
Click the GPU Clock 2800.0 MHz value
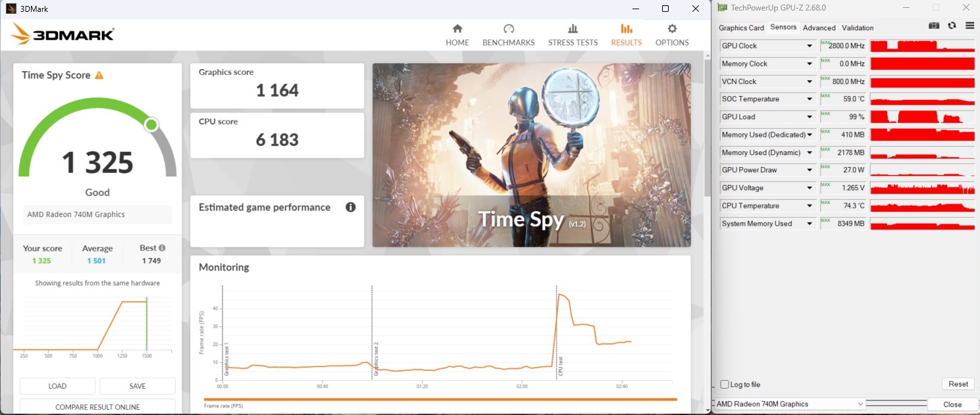[x=843, y=46]
